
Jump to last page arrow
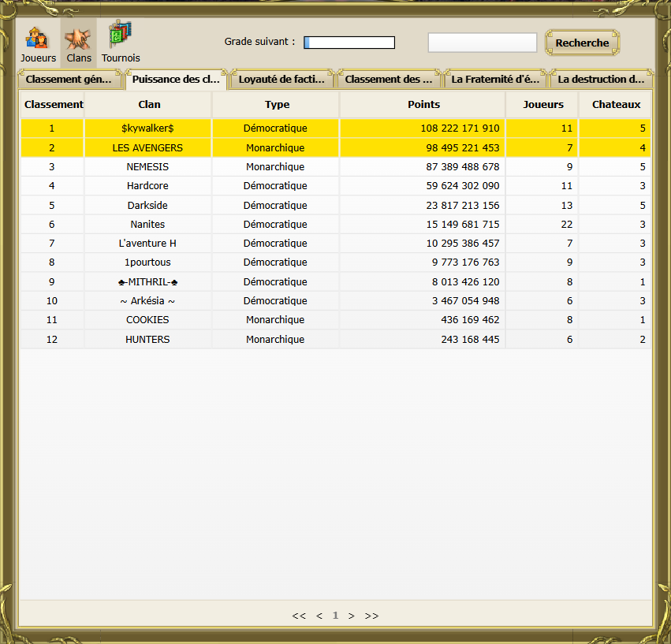click(371, 616)
